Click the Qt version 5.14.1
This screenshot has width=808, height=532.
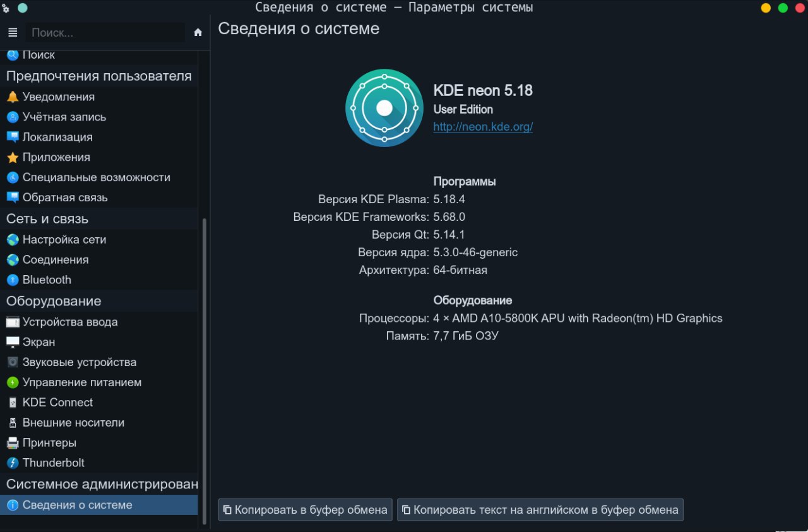pyautogui.click(x=449, y=235)
